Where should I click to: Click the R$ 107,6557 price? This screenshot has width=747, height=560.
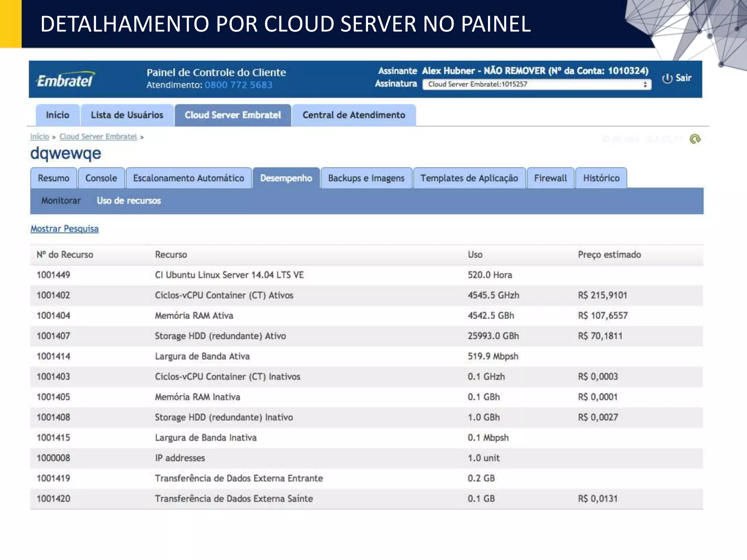[x=603, y=316]
